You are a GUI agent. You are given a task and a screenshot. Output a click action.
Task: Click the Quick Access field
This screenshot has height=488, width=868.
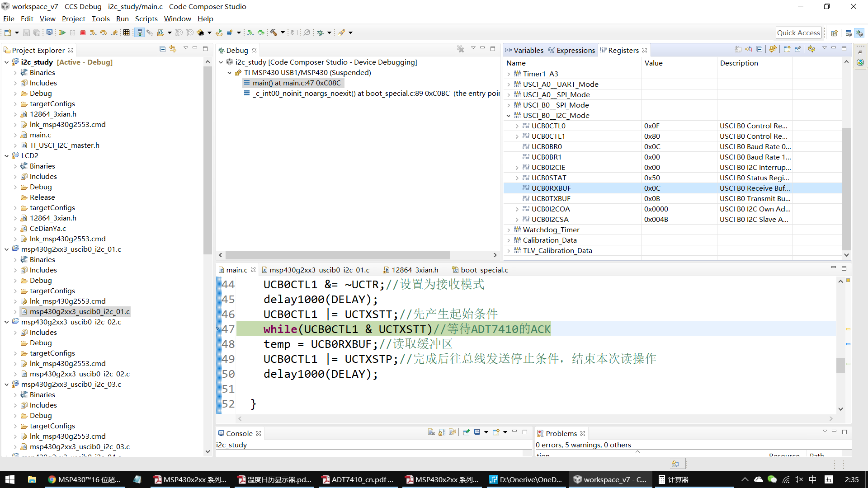798,33
